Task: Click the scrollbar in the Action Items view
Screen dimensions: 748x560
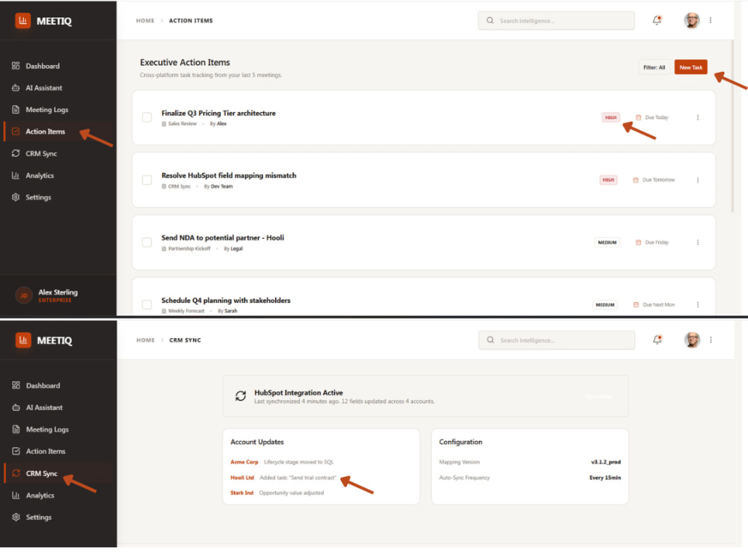Action: pyautogui.click(x=732, y=126)
